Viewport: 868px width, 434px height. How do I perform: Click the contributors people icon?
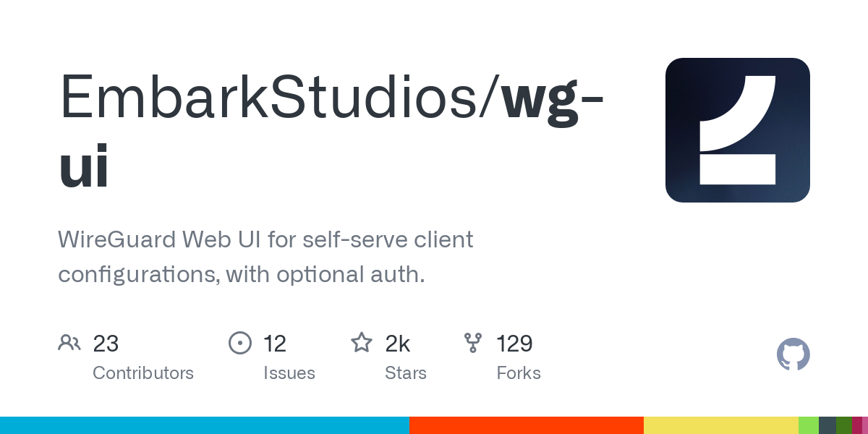(69, 343)
